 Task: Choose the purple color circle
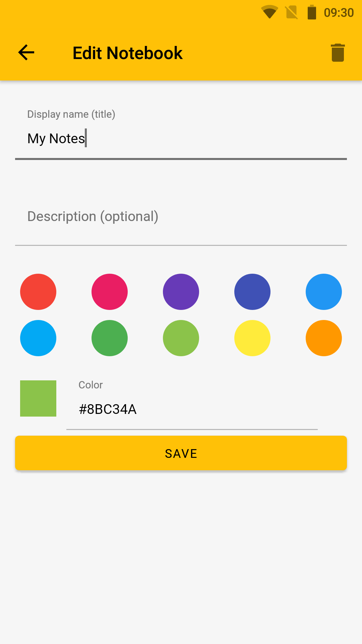coord(181,292)
